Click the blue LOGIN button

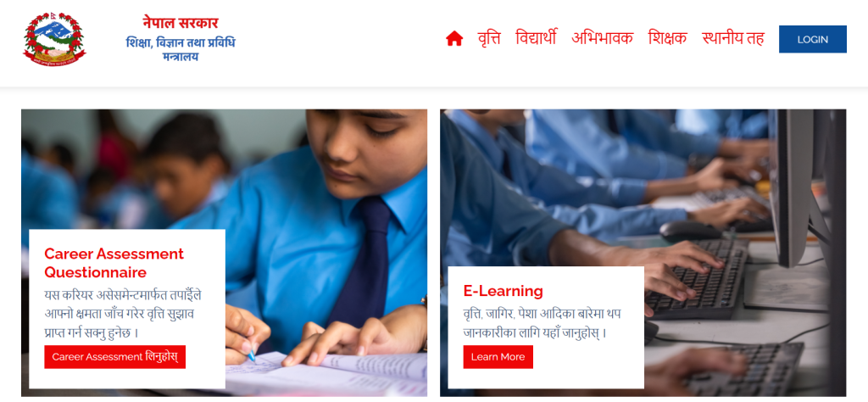(813, 39)
